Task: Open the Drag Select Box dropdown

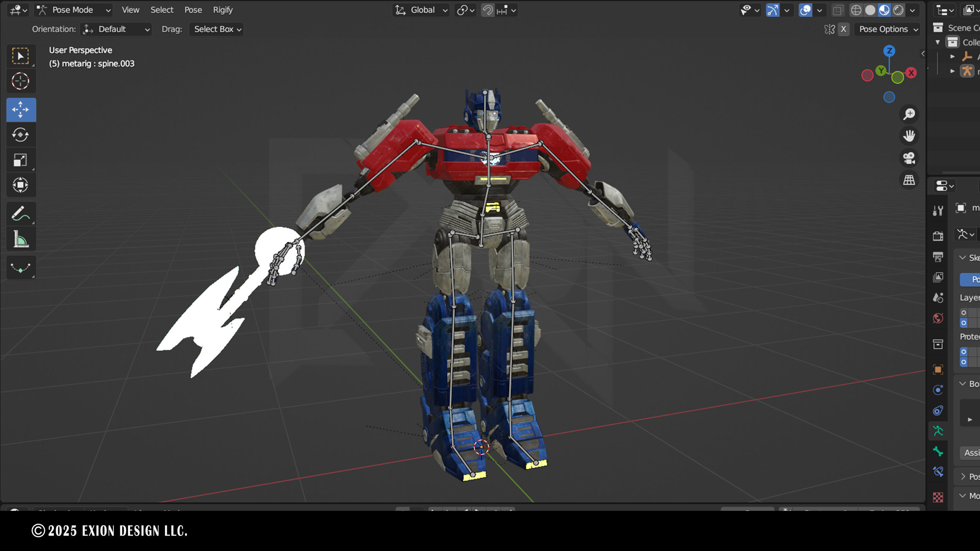Action: click(x=217, y=29)
